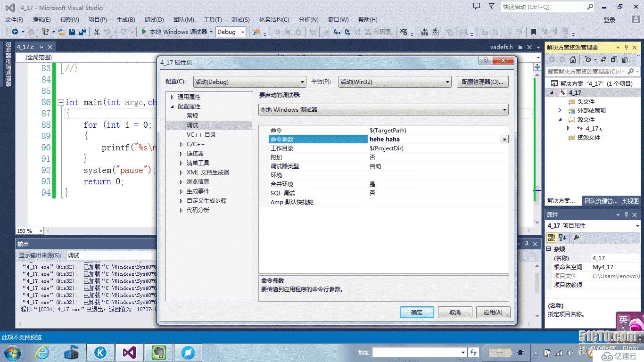Click the bookmark flag toolbar icon
Image resolution: width=644 pixels, height=362 pixels.
click(533, 32)
